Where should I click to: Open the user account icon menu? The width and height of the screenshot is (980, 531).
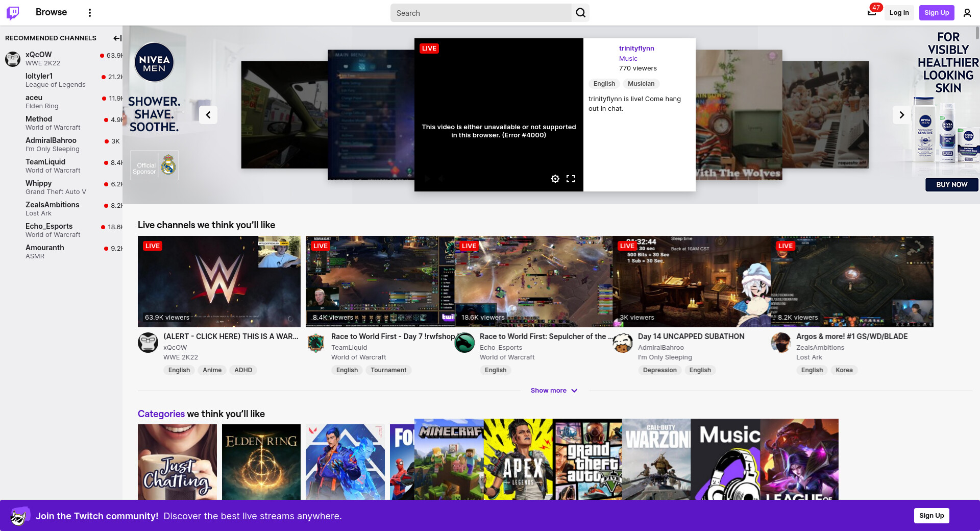click(967, 13)
